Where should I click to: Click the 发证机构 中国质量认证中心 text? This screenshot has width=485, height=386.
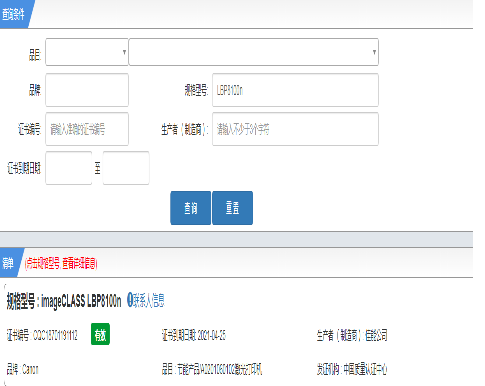click(x=352, y=369)
